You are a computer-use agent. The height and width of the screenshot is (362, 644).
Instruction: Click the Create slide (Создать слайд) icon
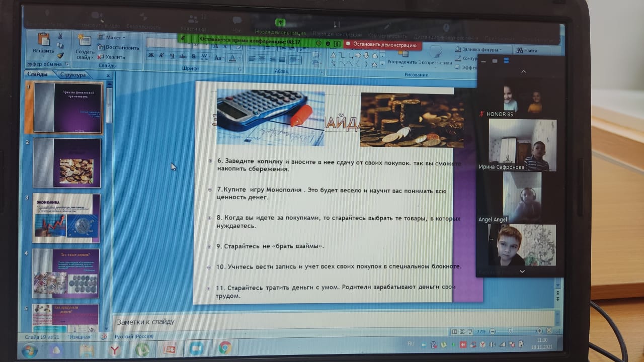tap(85, 41)
